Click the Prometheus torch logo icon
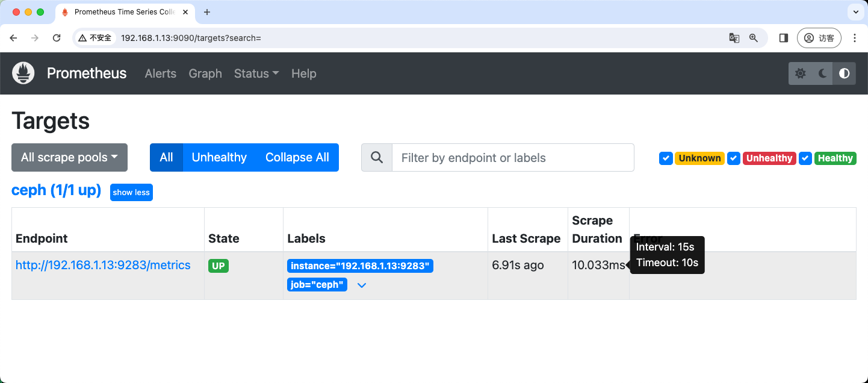This screenshot has height=383, width=868. click(23, 73)
